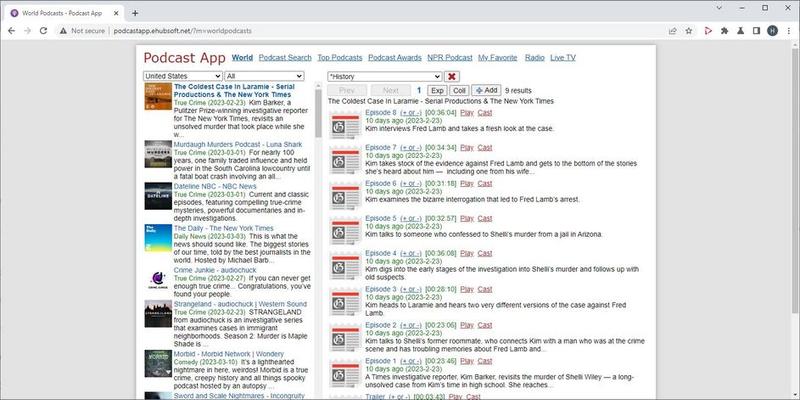Click the Episode 4 news thumbnail icon

pos(345,265)
